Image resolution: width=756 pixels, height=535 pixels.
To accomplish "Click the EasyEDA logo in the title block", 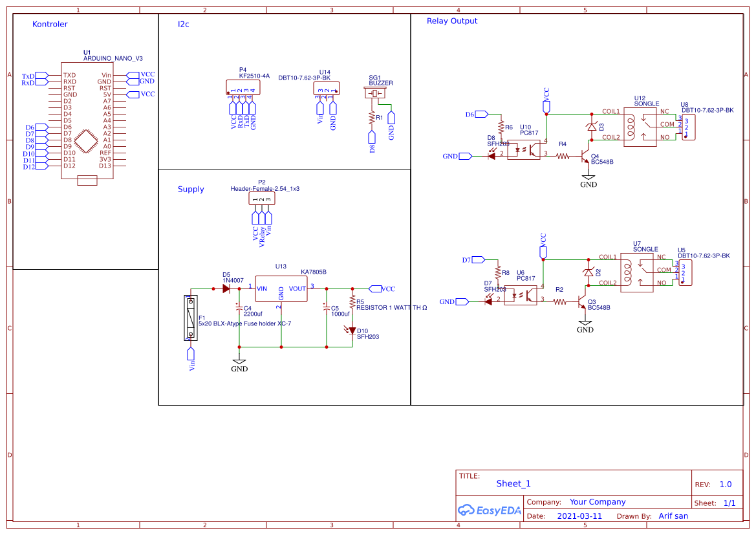I will pyautogui.click(x=488, y=510).
